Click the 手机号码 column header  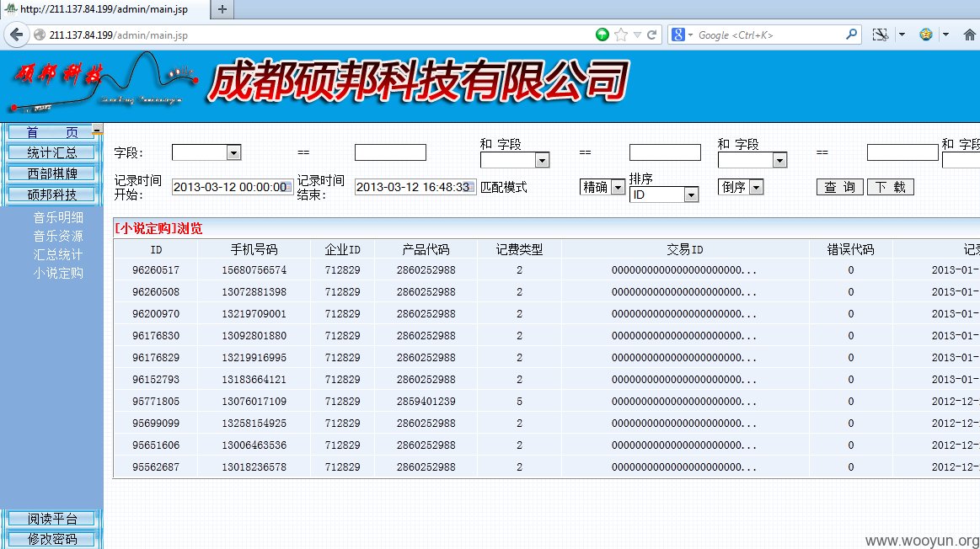click(x=254, y=250)
